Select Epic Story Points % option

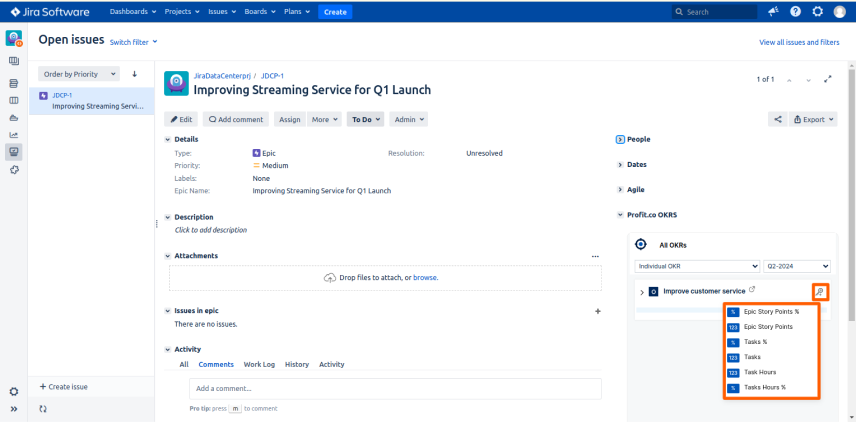click(771, 312)
